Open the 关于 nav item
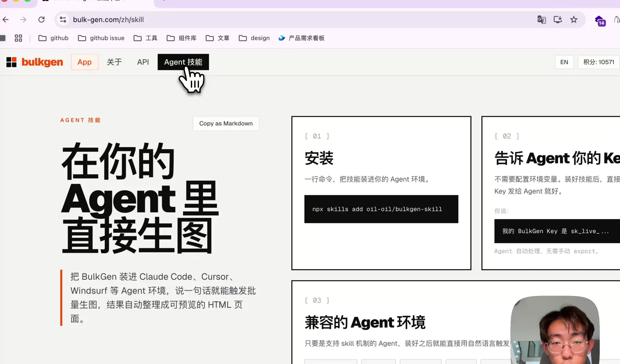Image resolution: width=620 pixels, height=364 pixels. coord(114,62)
